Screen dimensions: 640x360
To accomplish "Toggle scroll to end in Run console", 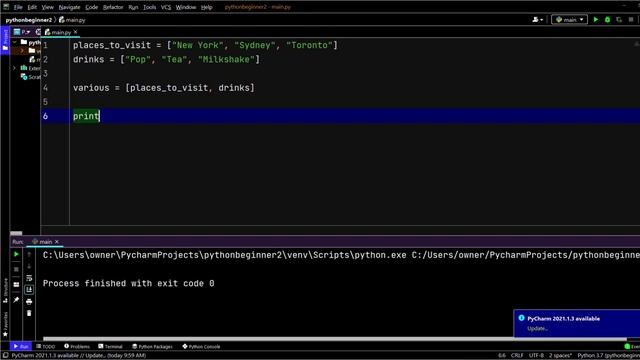I will [x=29, y=290].
